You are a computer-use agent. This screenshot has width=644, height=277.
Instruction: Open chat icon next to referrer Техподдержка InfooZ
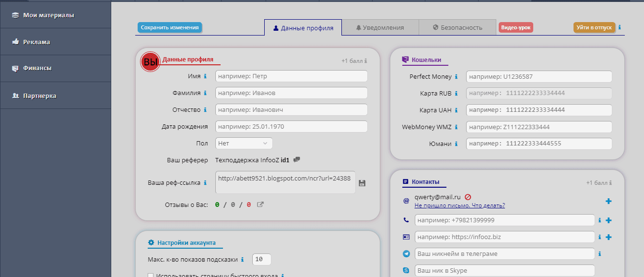click(x=297, y=160)
